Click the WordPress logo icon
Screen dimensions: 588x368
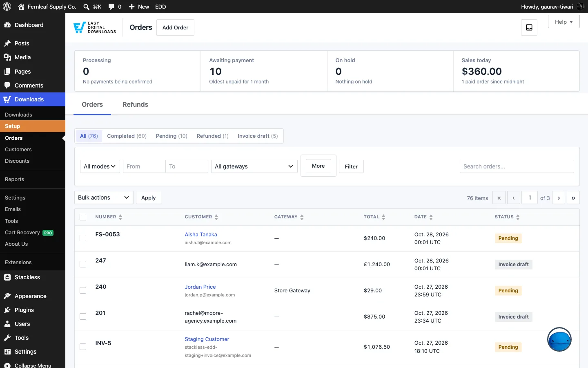tap(7, 7)
